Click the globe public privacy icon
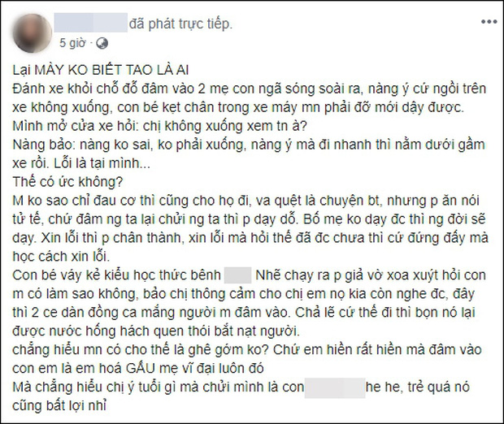The image size is (504, 424). [102, 43]
